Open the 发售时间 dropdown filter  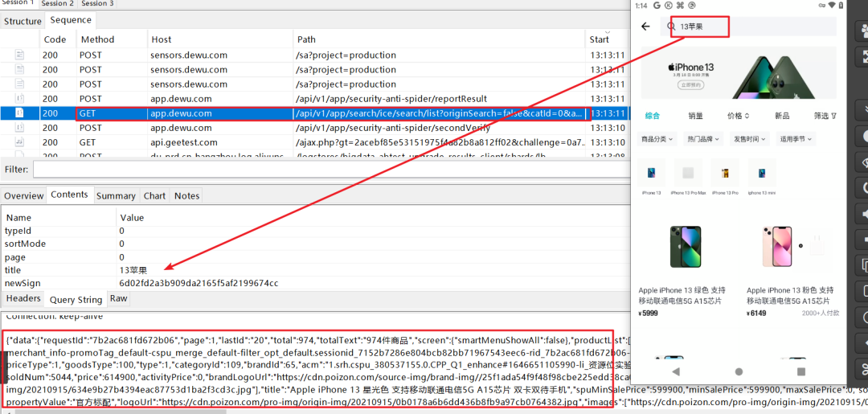pos(749,139)
